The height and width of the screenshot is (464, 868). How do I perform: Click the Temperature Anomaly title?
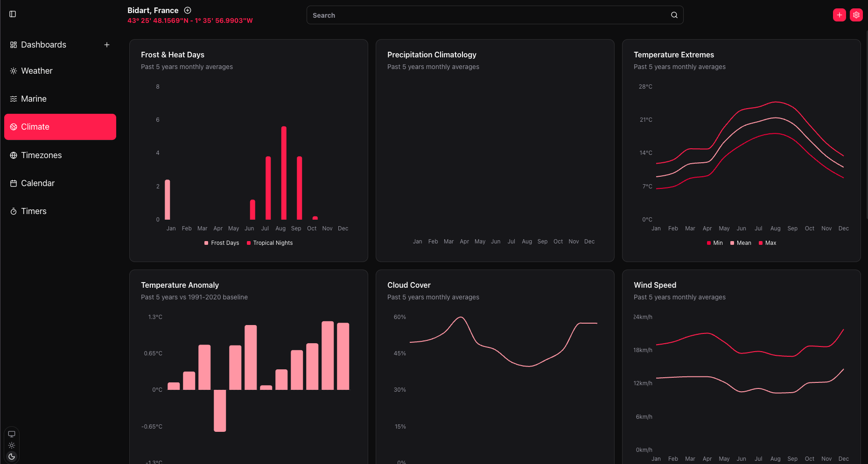[180, 285]
